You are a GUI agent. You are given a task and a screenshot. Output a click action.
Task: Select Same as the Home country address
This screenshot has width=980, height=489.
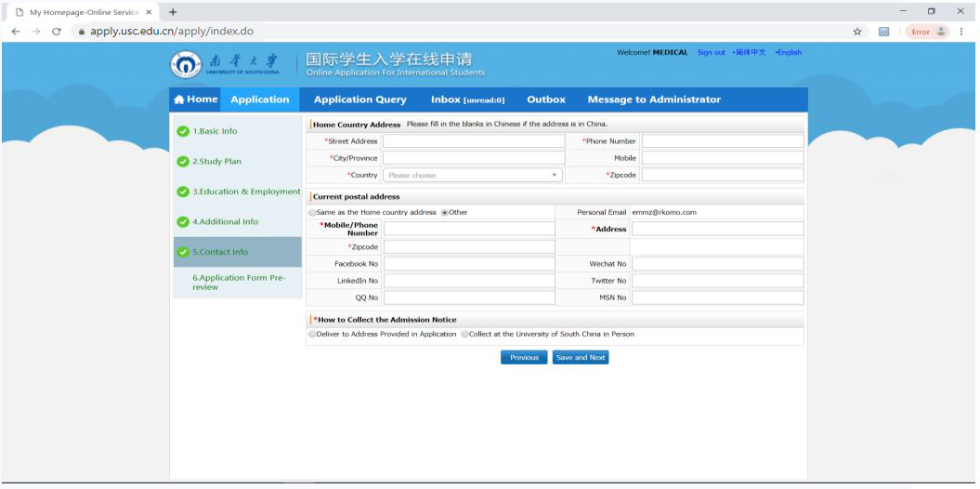312,212
